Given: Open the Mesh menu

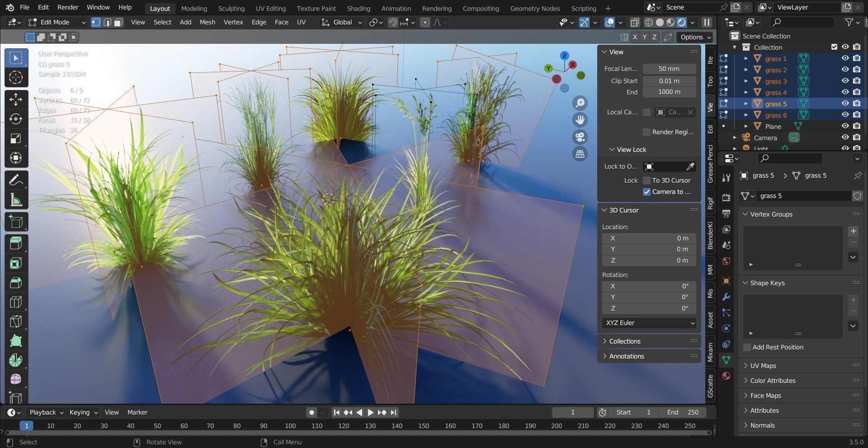Looking at the screenshot, I should point(208,22).
